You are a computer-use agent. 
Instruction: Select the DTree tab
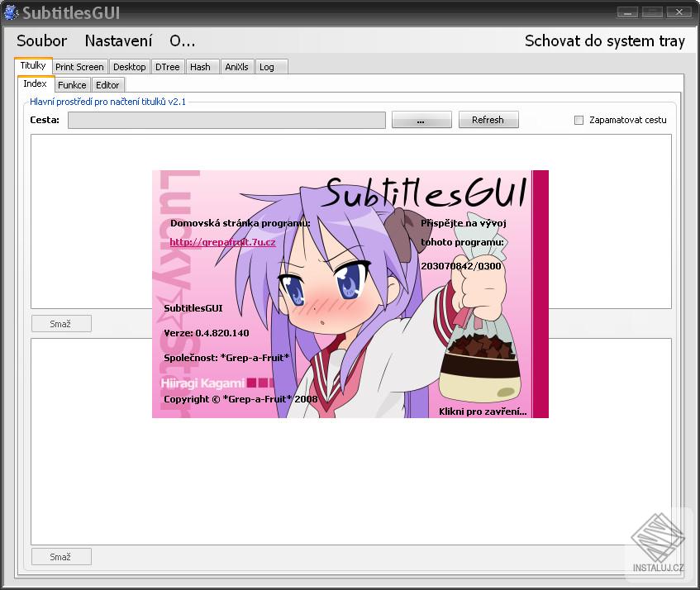point(167,66)
